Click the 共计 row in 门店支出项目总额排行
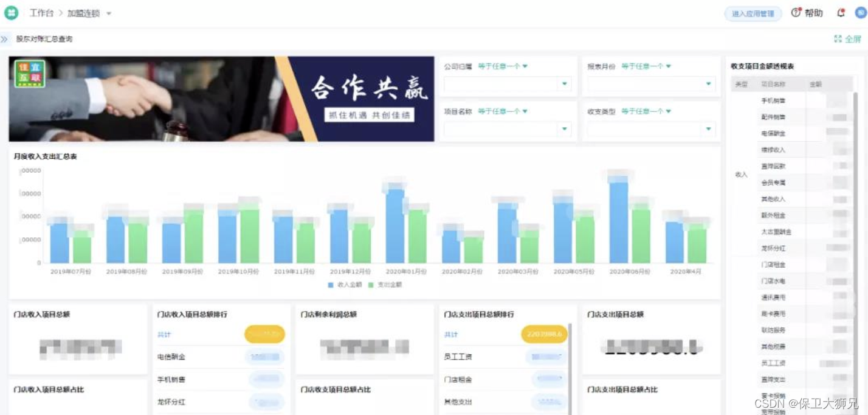Screen dimensions: 868x415 pyautogui.click(x=505, y=335)
